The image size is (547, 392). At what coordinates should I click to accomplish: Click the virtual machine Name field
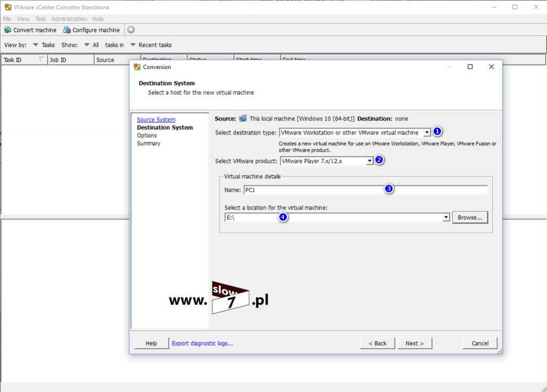click(x=365, y=190)
